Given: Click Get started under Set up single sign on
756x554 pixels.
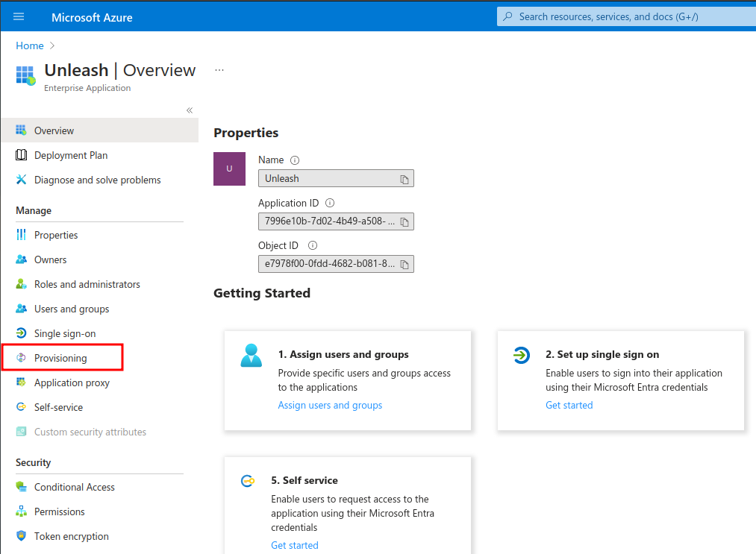Looking at the screenshot, I should point(569,405).
